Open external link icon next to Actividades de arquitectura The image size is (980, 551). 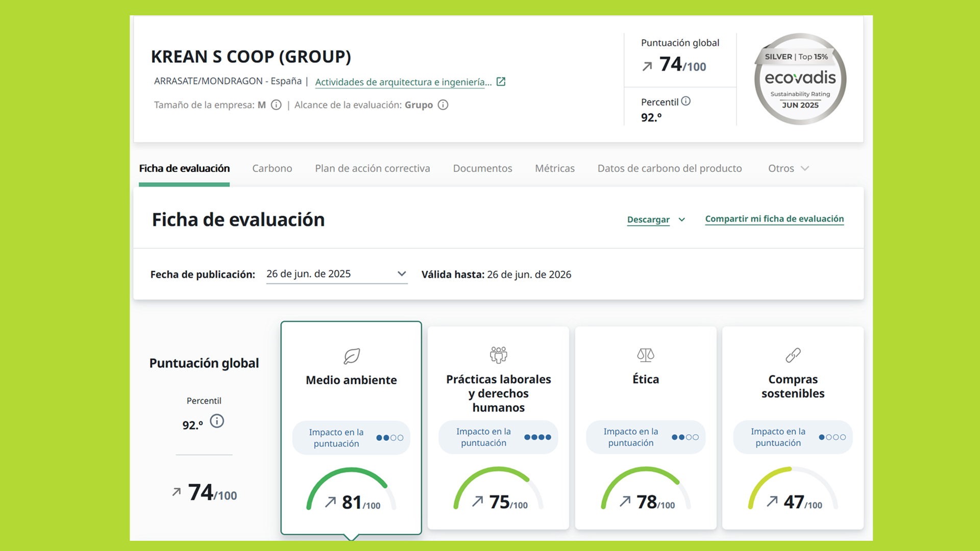pyautogui.click(x=501, y=82)
